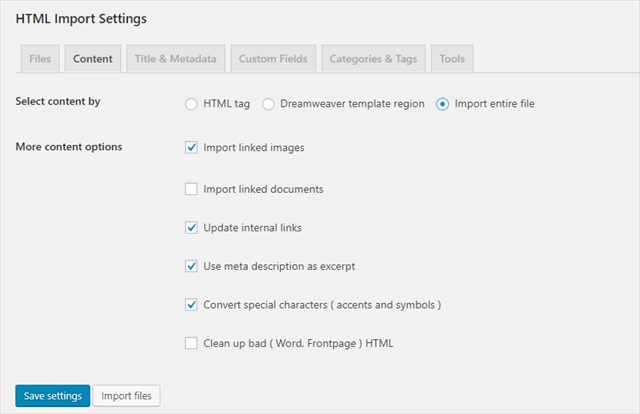The image size is (640, 414).
Task: Click the 'More content options' row label
Action: (x=69, y=147)
